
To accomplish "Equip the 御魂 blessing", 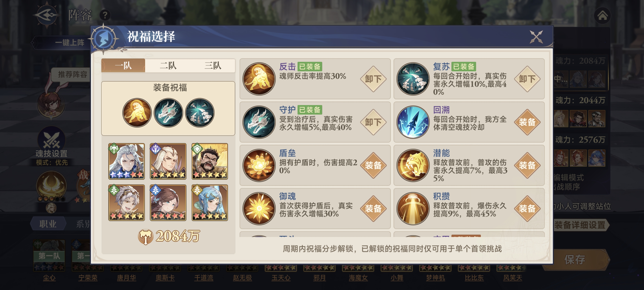I will coord(373,208).
